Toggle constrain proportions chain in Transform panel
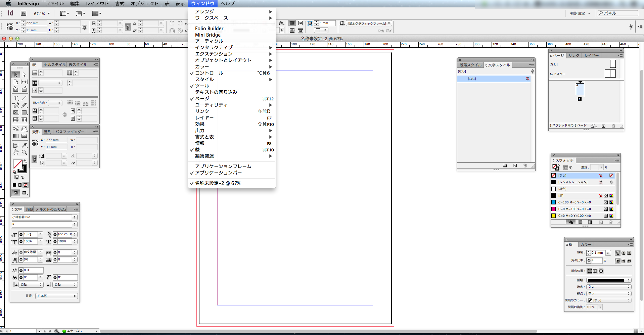 click(x=35, y=159)
